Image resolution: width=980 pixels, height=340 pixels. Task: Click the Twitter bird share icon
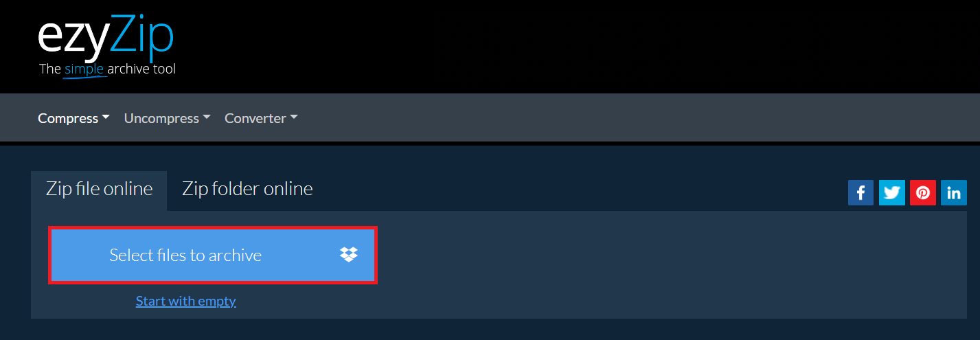point(891,192)
